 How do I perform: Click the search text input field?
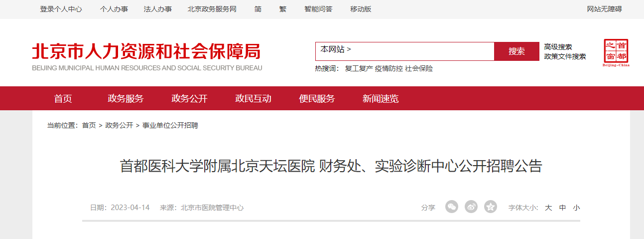point(423,51)
